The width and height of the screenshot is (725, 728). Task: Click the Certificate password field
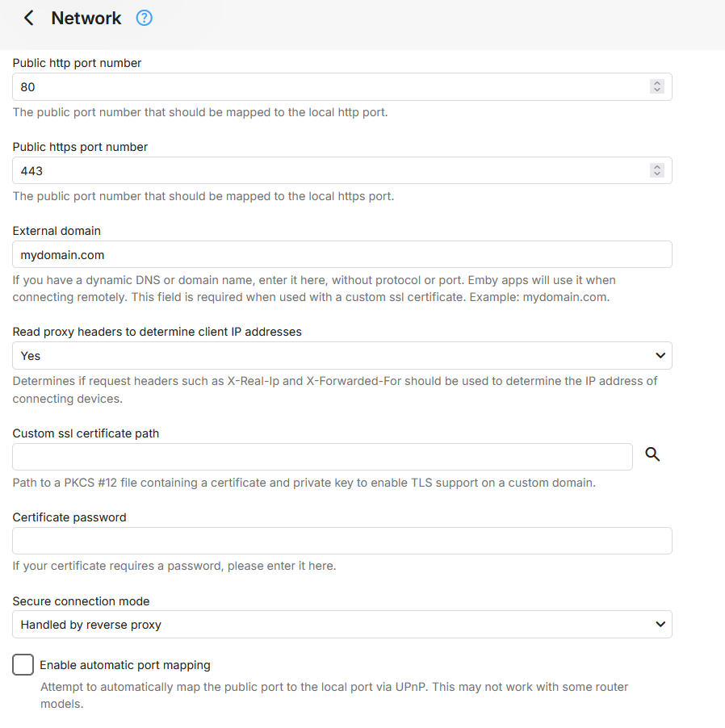pyautogui.click(x=342, y=540)
